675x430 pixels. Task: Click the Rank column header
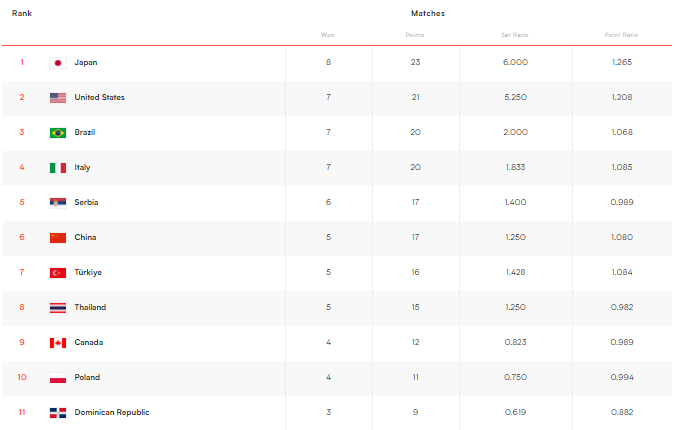point(22,14)
